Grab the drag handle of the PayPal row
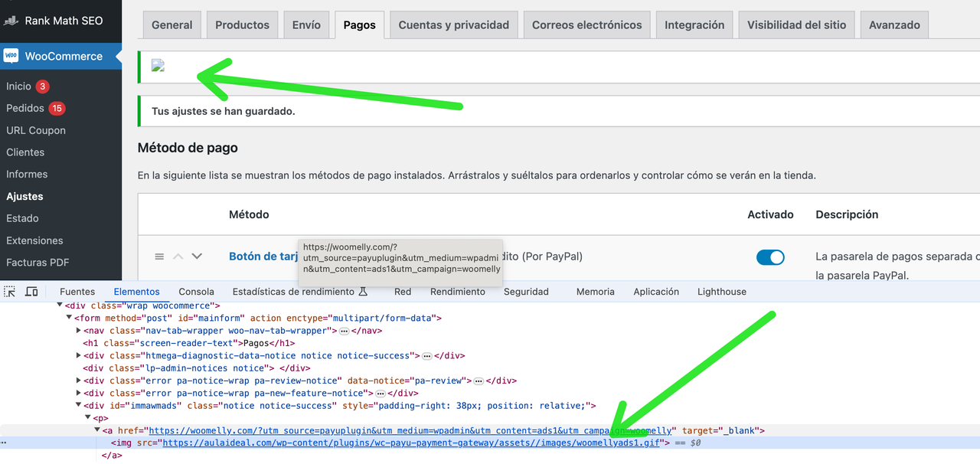980x464 pixels. 159,257
